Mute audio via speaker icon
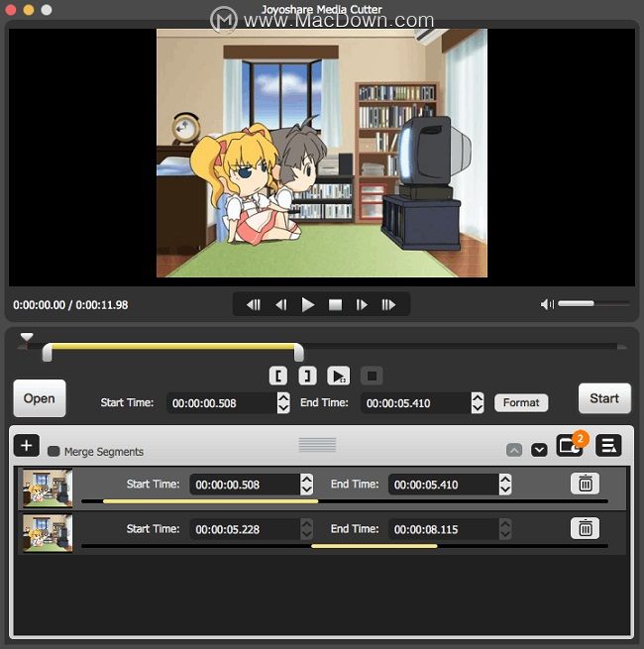 [547, 304]
